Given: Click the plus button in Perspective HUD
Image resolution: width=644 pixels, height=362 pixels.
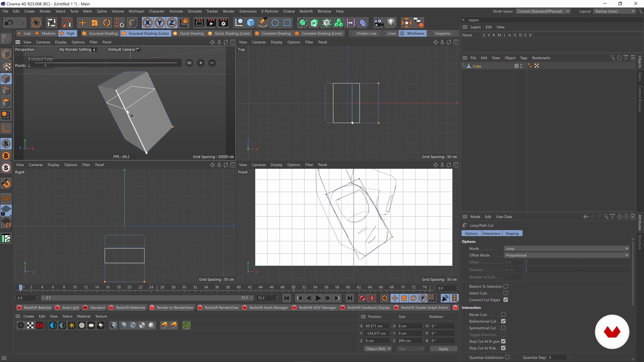Looking at the screenshot, I should coord(201,63).
